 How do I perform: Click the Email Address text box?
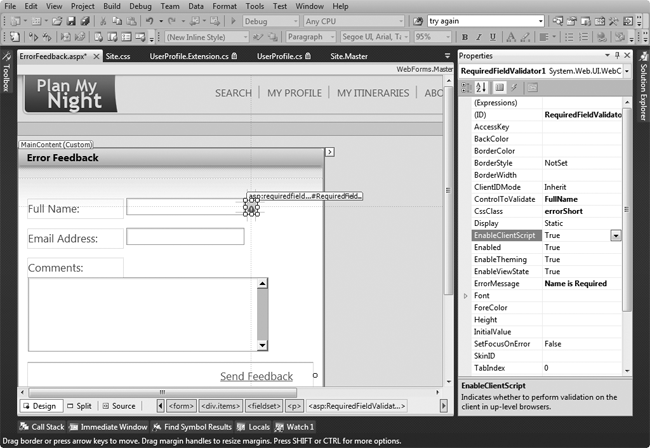point(185,237)
